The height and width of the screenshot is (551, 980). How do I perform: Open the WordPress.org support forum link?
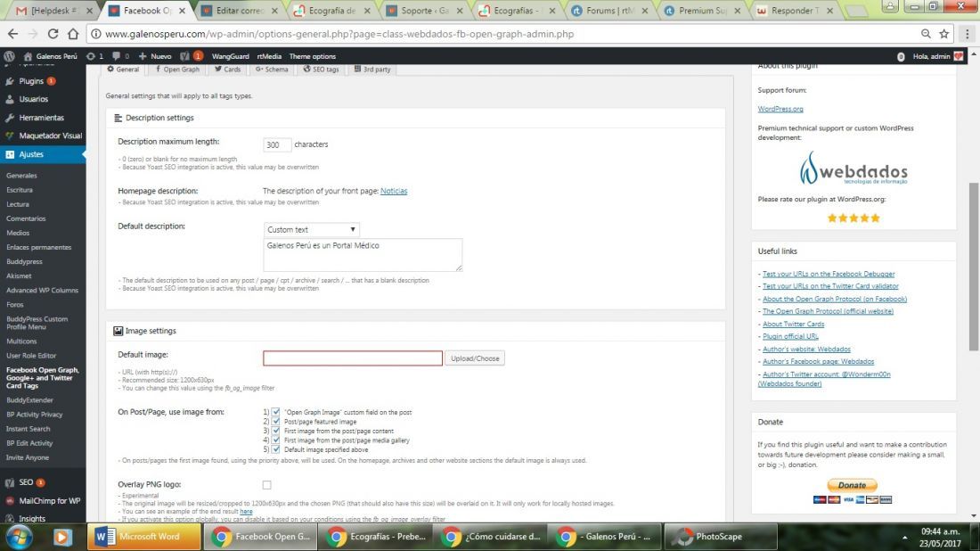(x=780, y=109)
